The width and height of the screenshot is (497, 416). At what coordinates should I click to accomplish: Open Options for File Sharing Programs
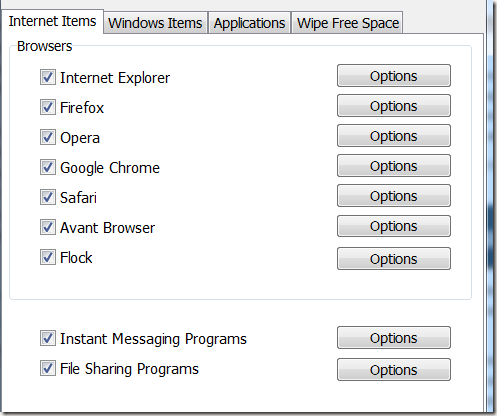394,370
